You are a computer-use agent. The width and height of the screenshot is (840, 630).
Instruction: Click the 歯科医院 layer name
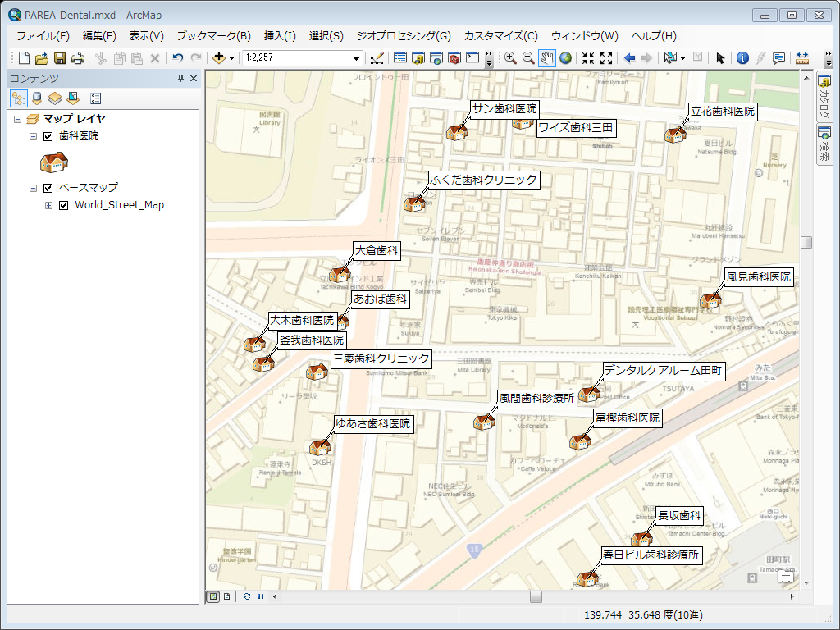79,136
